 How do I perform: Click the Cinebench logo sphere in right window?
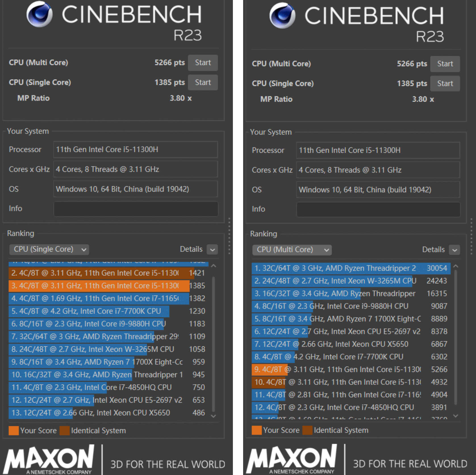282,15
